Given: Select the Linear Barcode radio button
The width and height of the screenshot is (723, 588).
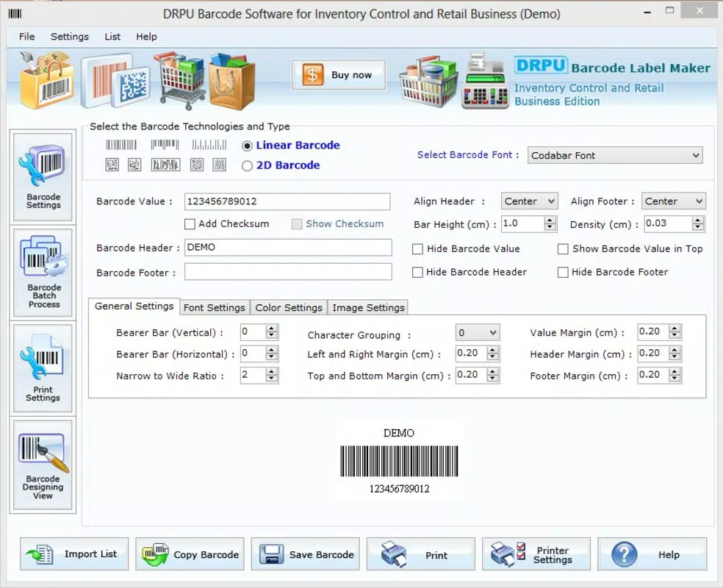Looking at the screenshot, I should click(247, 146).
